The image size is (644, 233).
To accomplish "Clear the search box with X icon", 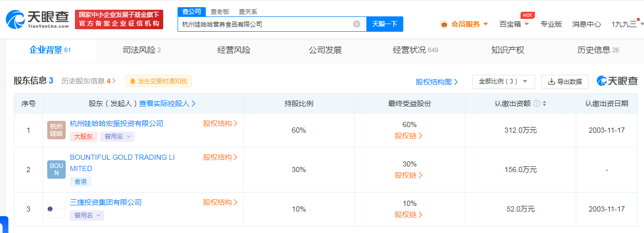I will click(357, 24).
